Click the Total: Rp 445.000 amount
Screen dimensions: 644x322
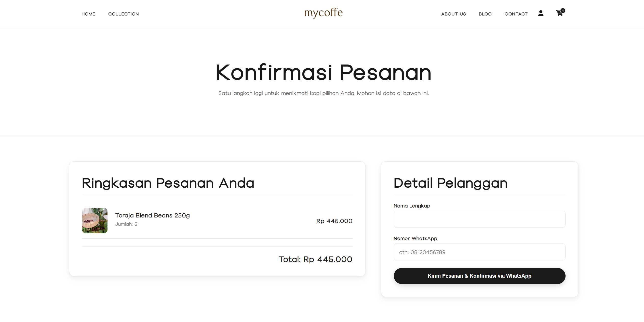[x=315, y=259]
